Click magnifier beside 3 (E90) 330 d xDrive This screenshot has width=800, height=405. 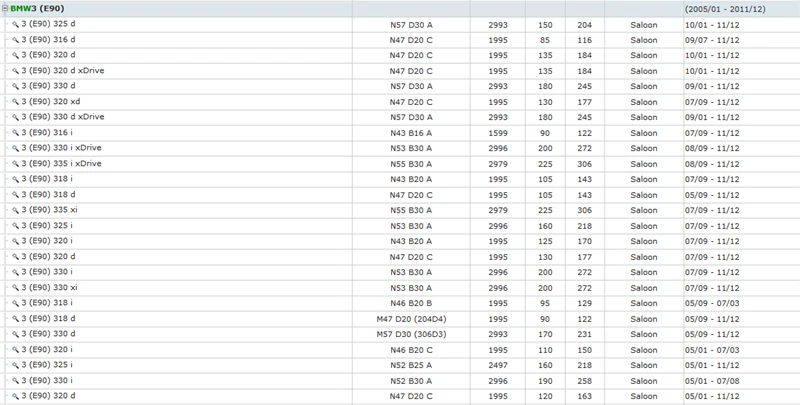tap(15, 117)
